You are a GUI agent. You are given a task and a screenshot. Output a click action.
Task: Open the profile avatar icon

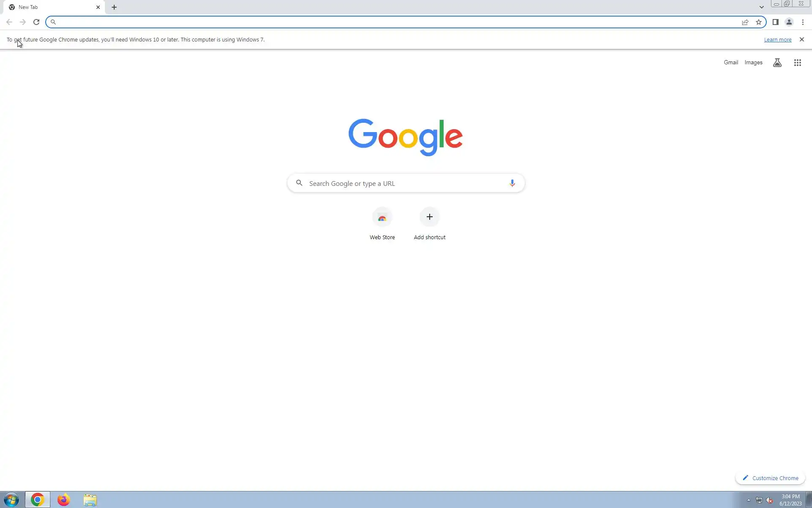[789, 22]
